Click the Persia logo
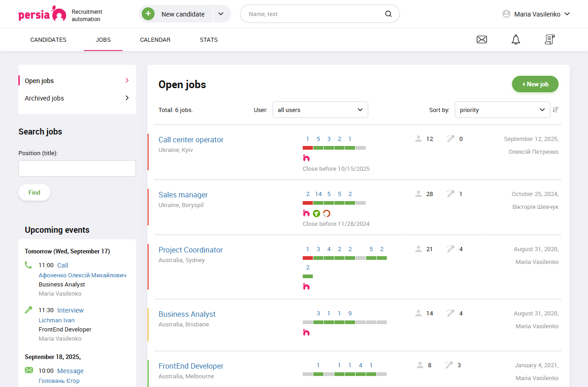Screen dimensions: 588x387 click(x=42, y=14)
